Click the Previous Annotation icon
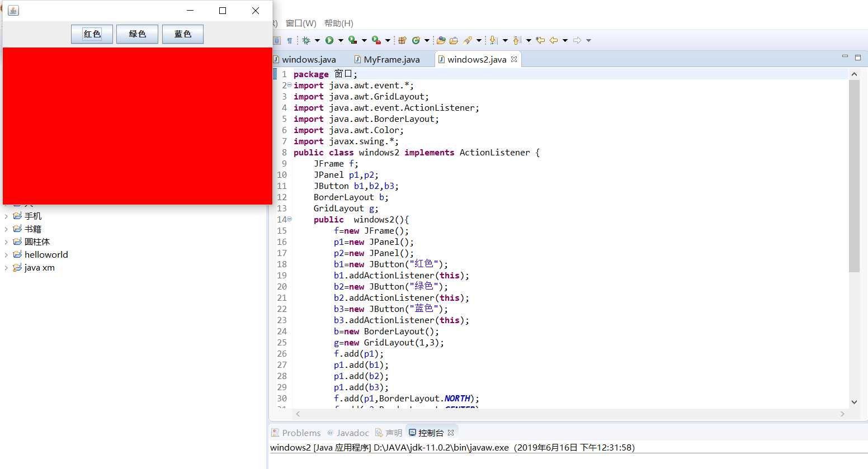The width and height of the screenshot is (868, 469). (x=517, y=40)
